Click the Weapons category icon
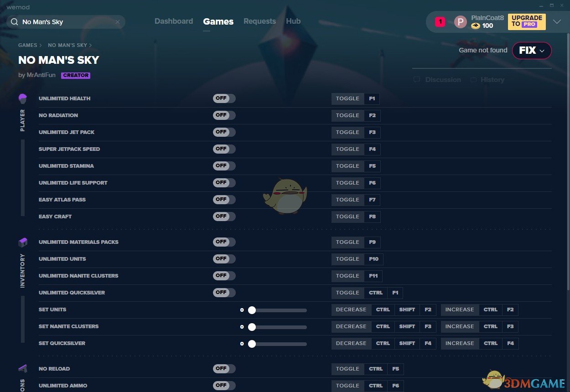 [23, 368]
